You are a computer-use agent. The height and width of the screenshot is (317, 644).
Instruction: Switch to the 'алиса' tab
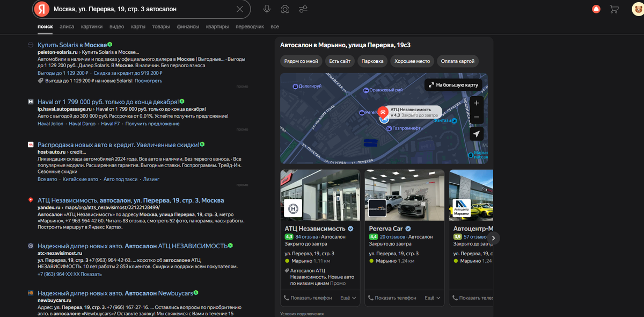(x=67, y=26)
